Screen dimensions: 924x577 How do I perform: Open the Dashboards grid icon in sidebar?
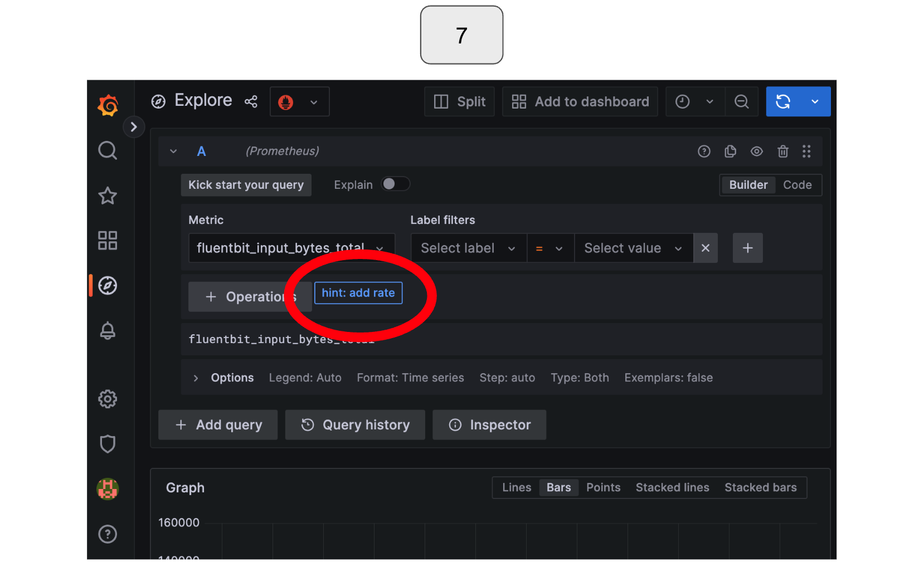click(108, 241)
